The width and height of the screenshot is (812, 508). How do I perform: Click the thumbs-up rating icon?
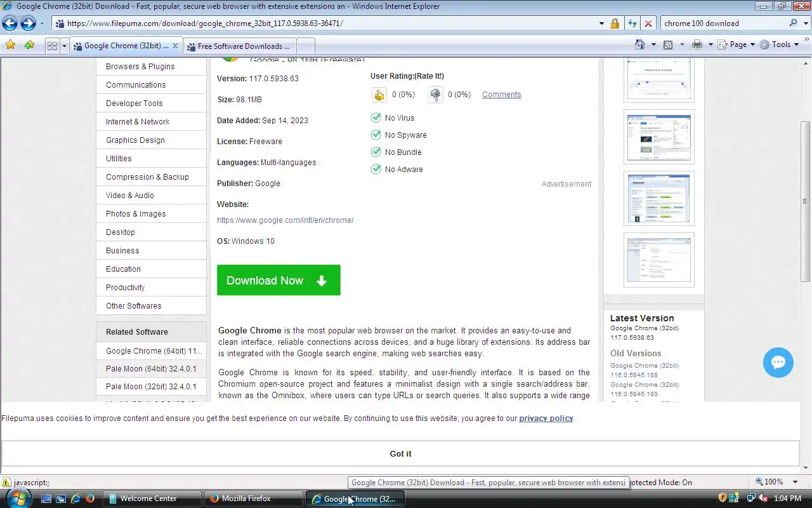(x=379, y=95)
